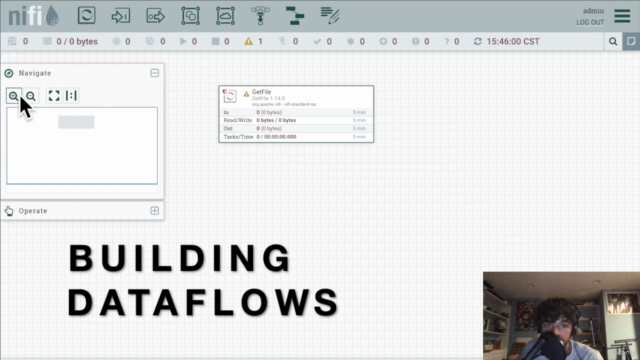Click the up to date checkmark indicator

click(322, 41)
